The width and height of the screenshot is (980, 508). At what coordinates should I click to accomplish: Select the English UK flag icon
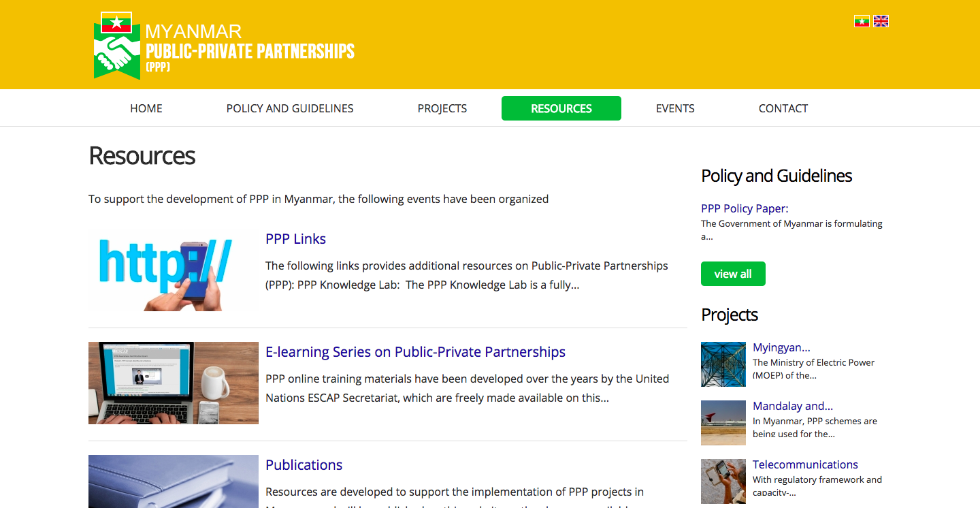(x=881, y=21)
